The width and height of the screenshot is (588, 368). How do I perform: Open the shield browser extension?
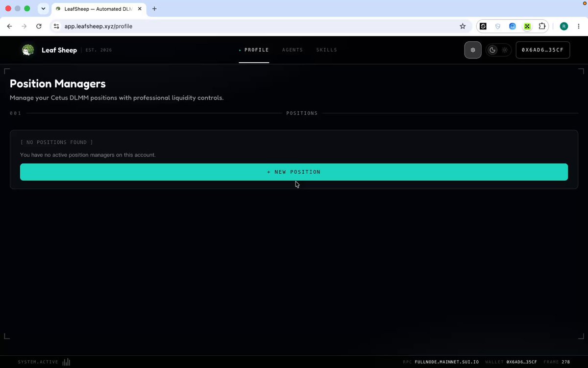[498, 26]
